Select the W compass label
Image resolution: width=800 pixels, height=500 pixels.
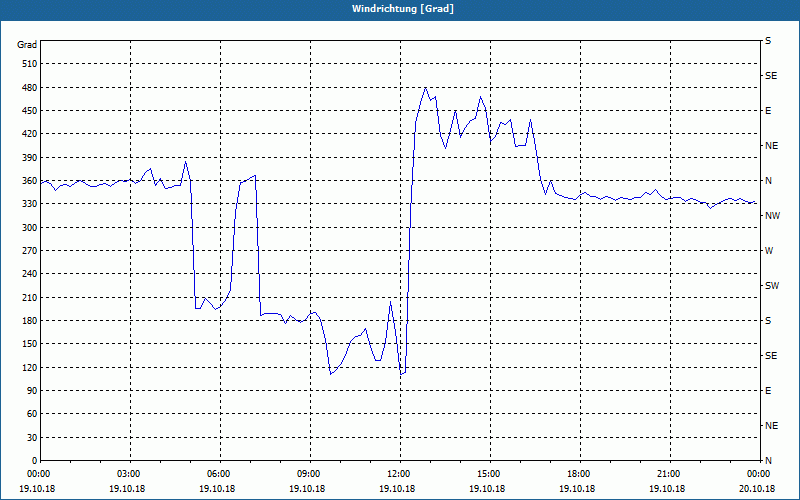click(769, 251)
